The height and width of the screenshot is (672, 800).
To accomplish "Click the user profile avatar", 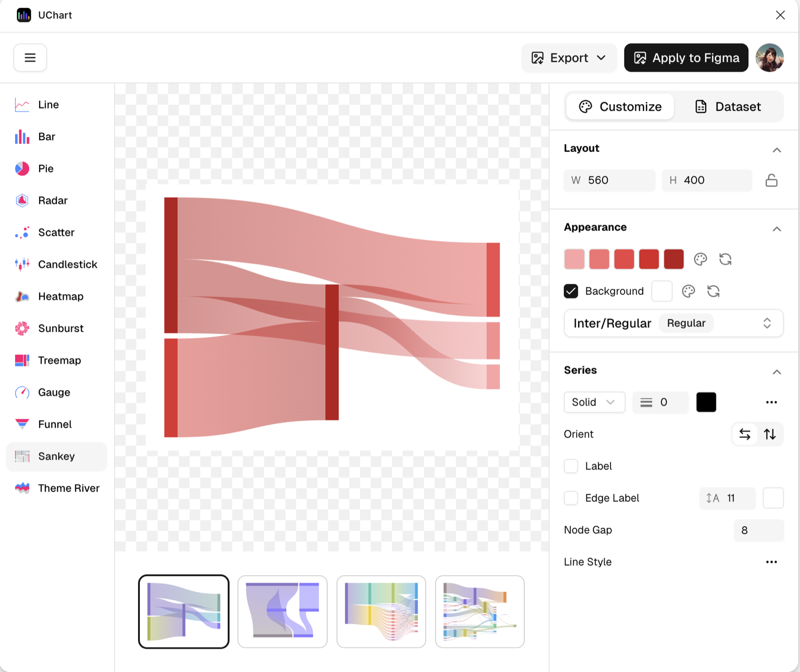I will pyautogui.click(x=770, y=58).
